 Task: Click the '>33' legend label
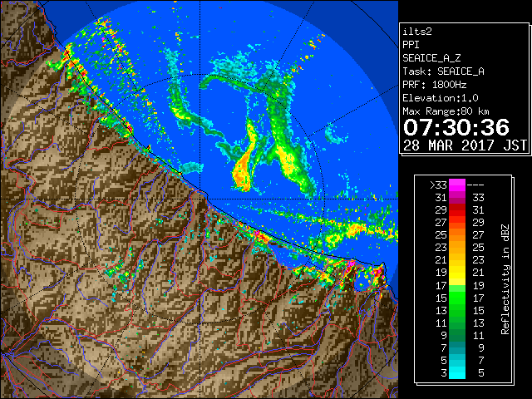point(438,185)
